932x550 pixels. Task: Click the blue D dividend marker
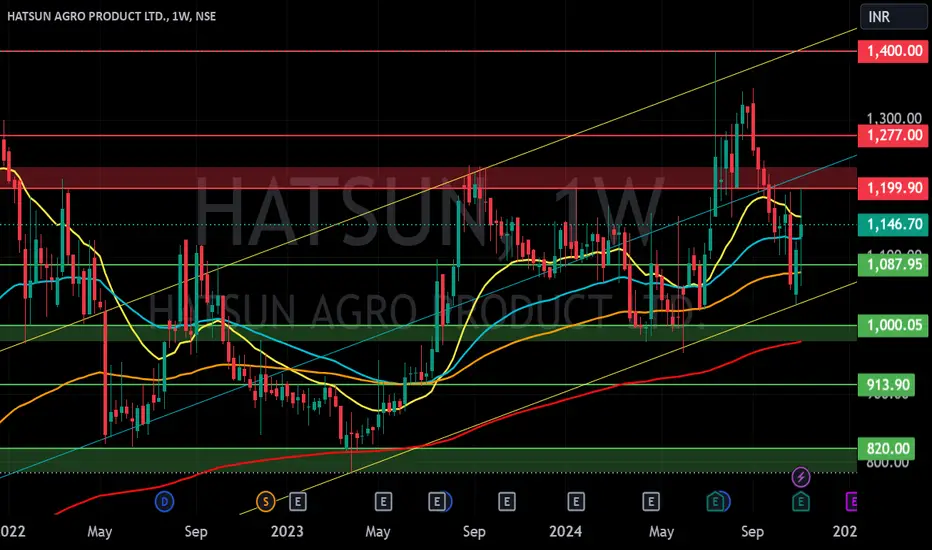pos(164,502)
